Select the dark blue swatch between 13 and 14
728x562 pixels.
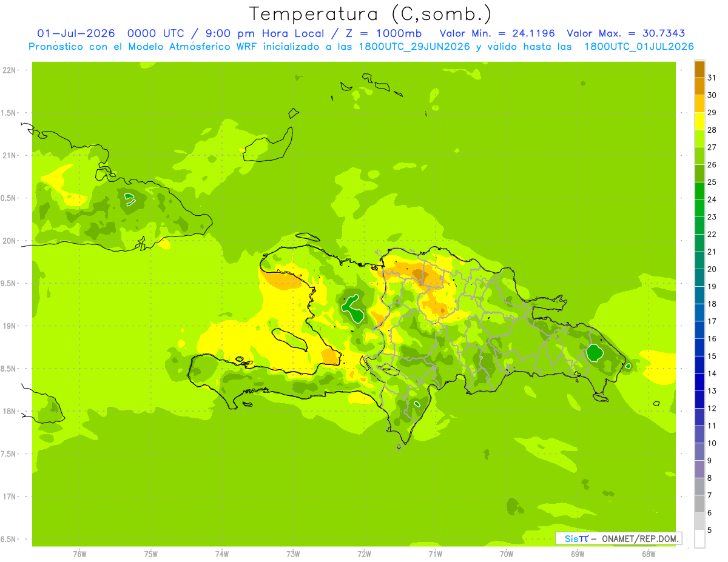coord(699,382)
